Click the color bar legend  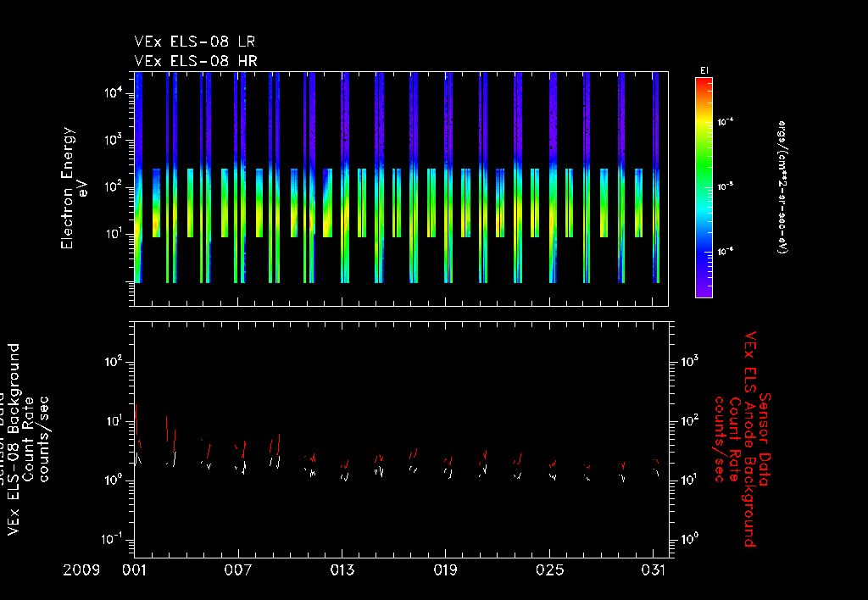(704, 187)
